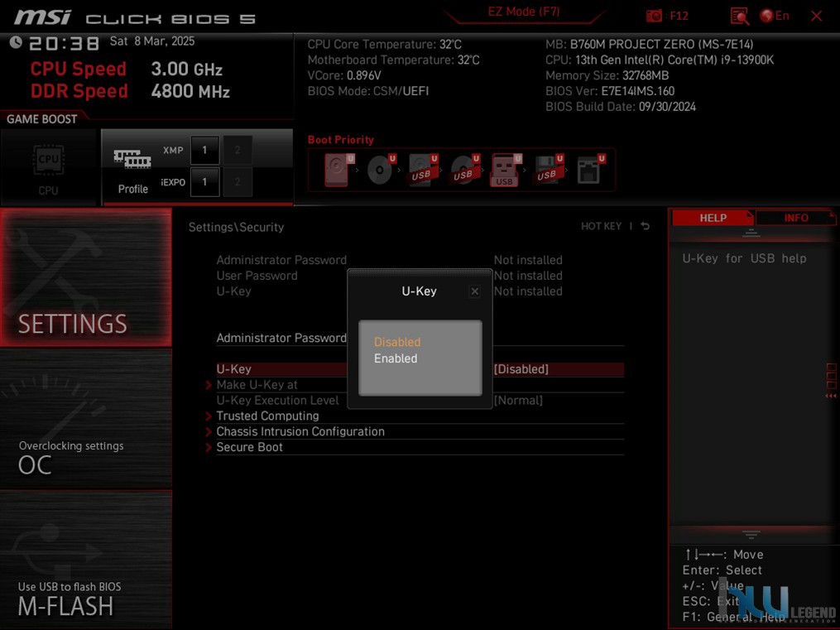This screenshot has height=630, width=840.
Task: Select the optical disc boot priority icon
Action: click(381, 170)
